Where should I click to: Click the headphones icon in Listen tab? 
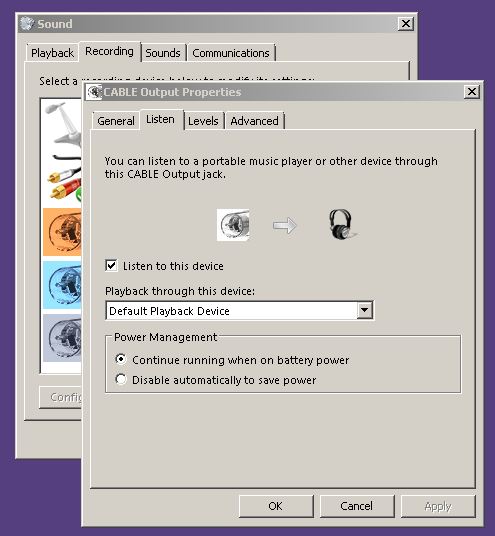pos(341,224)
